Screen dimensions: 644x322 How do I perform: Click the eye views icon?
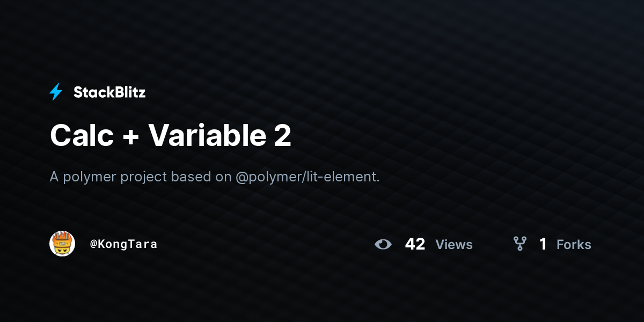pos(383,244)
